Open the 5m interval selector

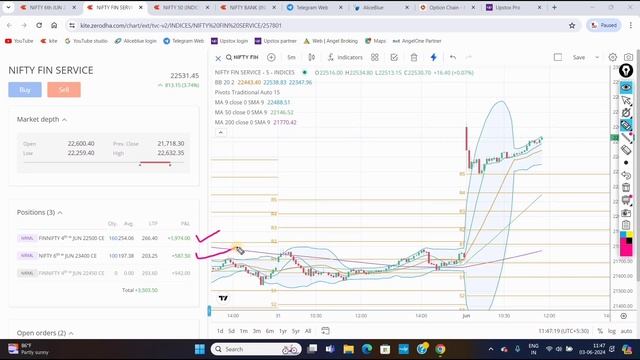[291, 58]
